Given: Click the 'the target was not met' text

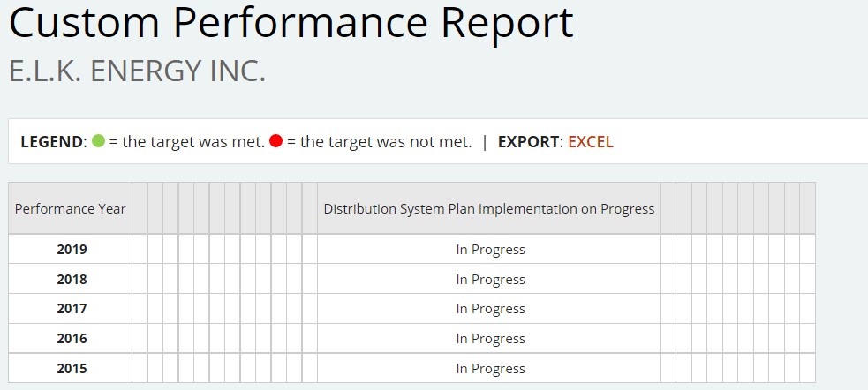Looking at the screenshot, I should (x=386, y=142).
